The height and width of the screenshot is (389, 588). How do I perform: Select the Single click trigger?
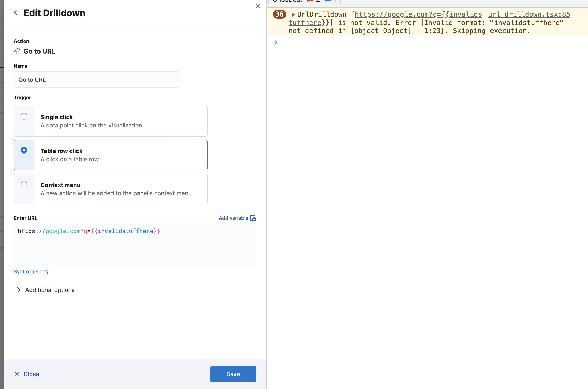tap(24, 116)
